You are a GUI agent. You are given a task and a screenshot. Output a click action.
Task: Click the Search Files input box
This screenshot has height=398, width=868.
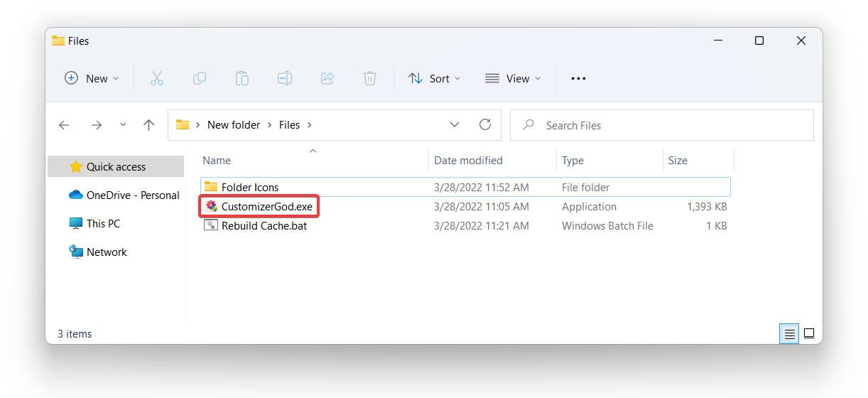(668, 125)
